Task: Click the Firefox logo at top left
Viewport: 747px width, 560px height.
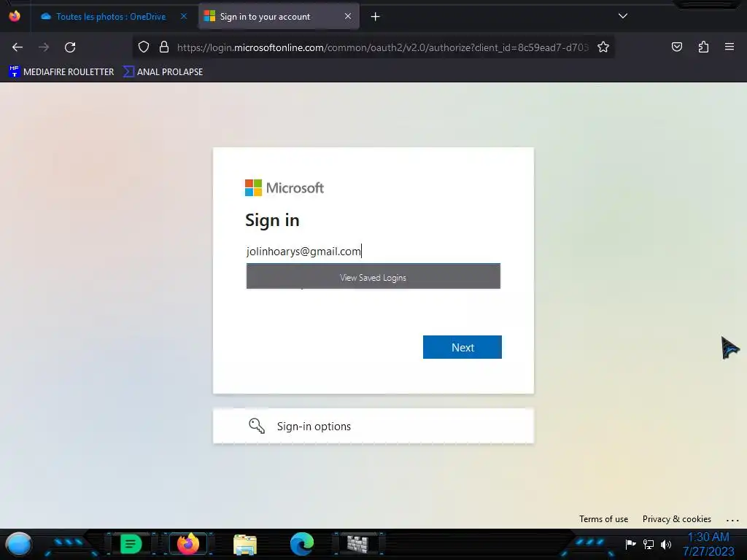Action: (x=15, y=16)
